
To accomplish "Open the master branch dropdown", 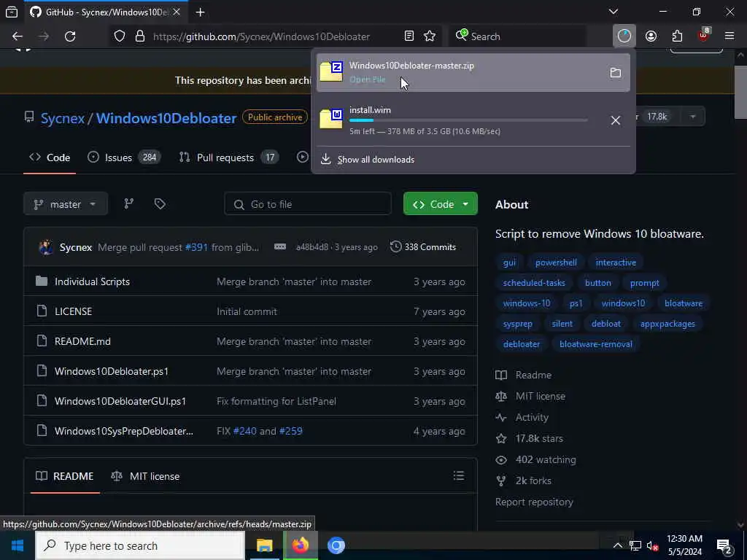I will click(x=65, y=204).
